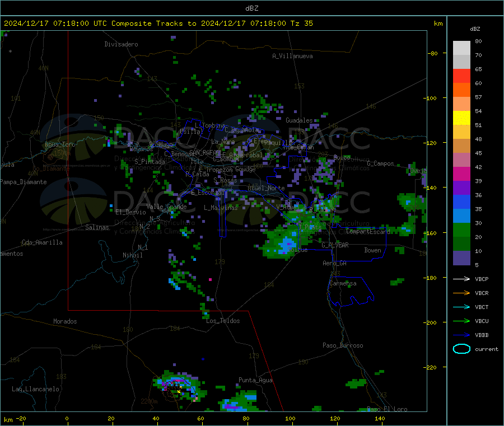The height and width of the screenshot is (426, 504).
Task: Click the 'El_Desvio' map label
Action: (130, 212)
